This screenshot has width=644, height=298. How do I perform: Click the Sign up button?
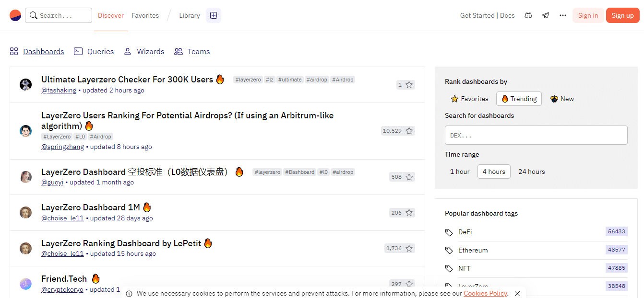click(622, 15)
